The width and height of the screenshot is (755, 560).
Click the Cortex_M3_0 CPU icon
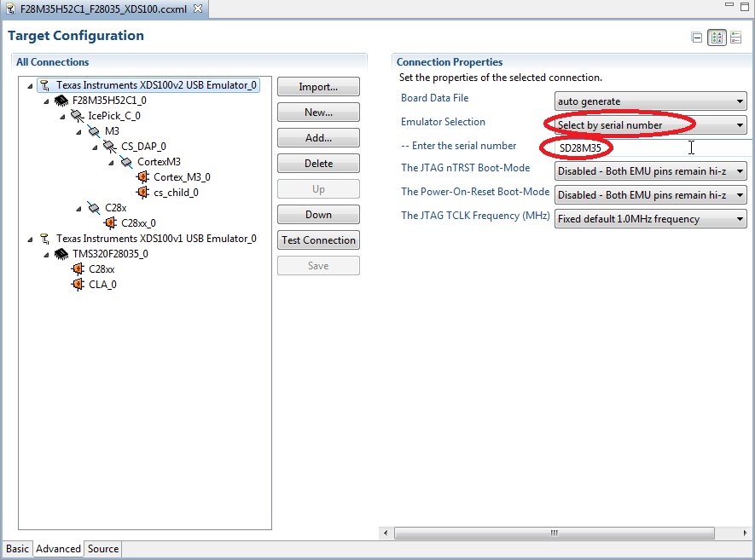pyautogui.click(x=142, y=177)
